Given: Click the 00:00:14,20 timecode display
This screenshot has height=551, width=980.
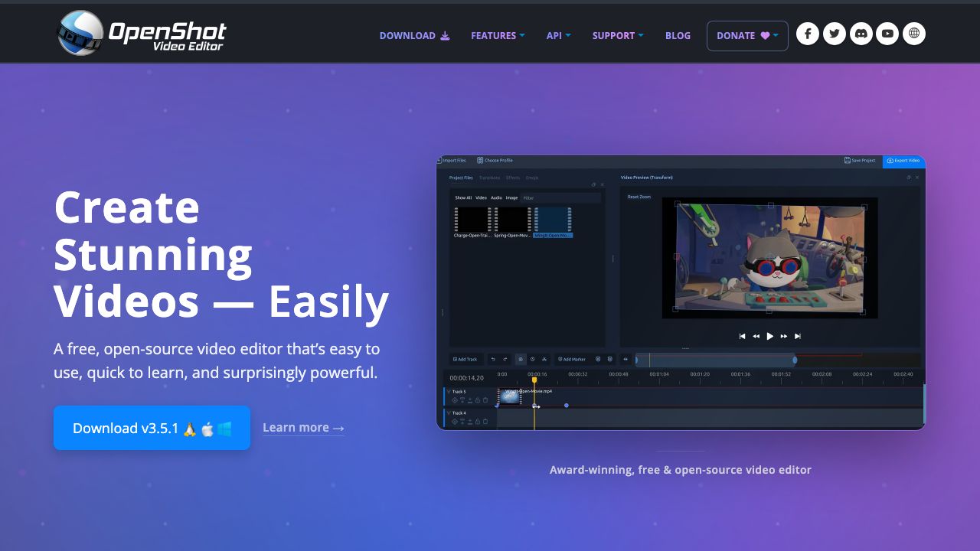Looking at the screenshot, I should pos(466,378).
